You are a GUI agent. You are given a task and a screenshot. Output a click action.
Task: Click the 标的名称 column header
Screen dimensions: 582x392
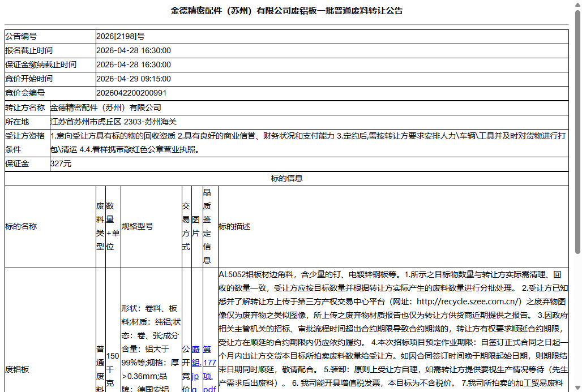click(50, 227)
